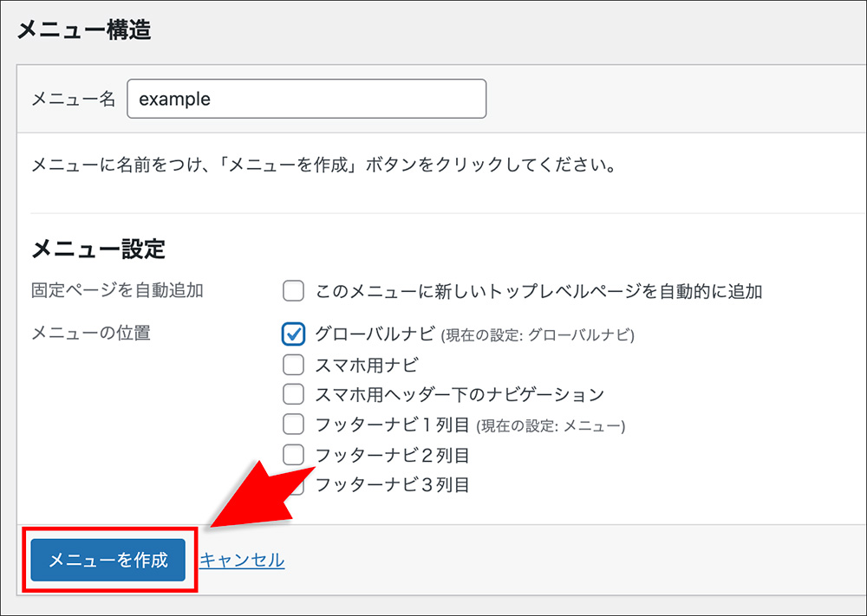Click the (現在の設定: メニュー) note
The image size is (867, 616).
click(551, 426)
